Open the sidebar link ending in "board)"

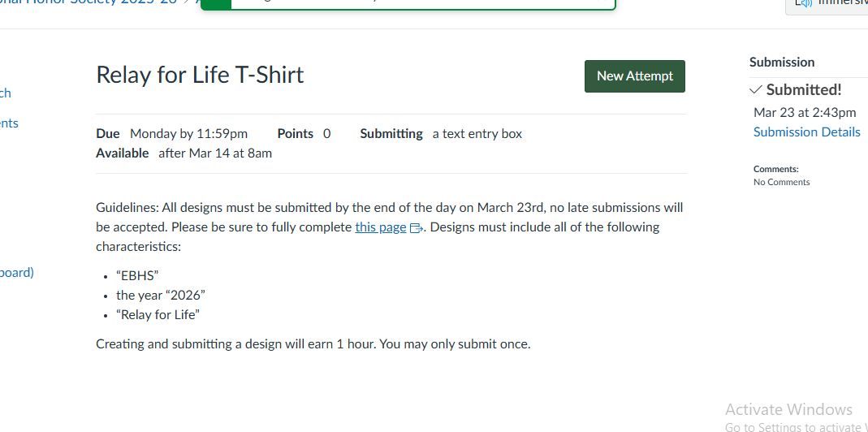click(x=16, y=273)
